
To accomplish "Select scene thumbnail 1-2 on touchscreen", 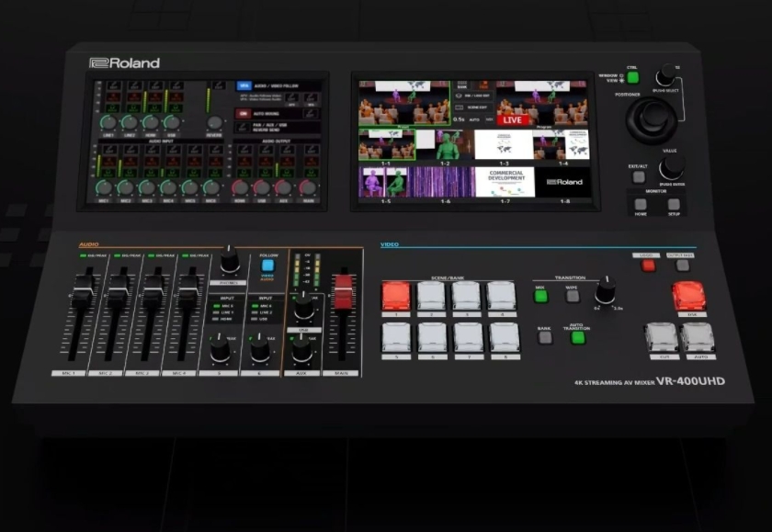I will [446, 144].
